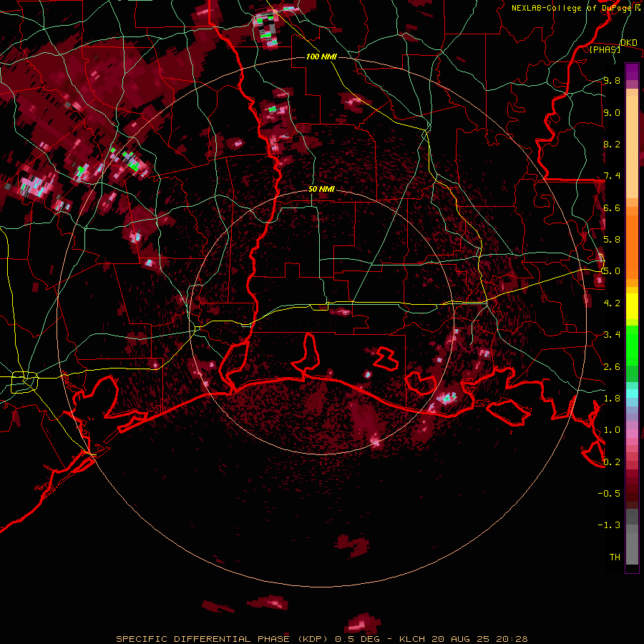Click the 5.0 value on the color scale
This screenshot has height=644, width=644.
[611, 271]
